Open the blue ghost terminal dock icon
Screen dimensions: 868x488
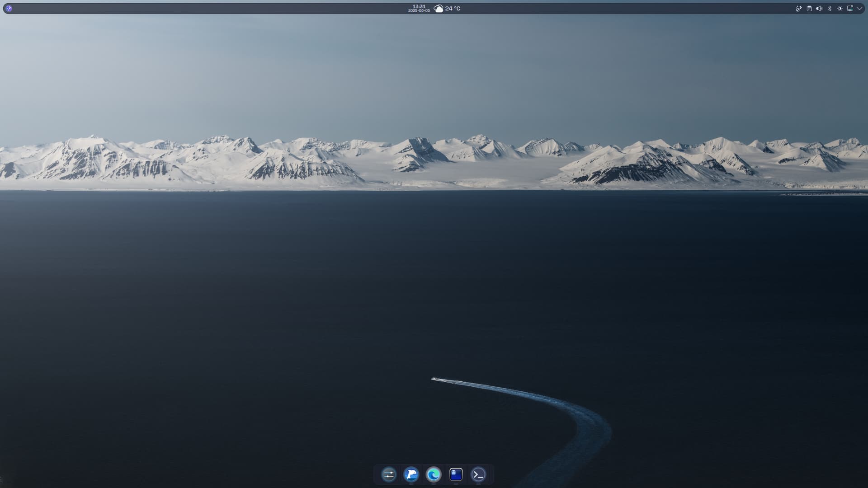pyautogui.click(x=456, y=474)
